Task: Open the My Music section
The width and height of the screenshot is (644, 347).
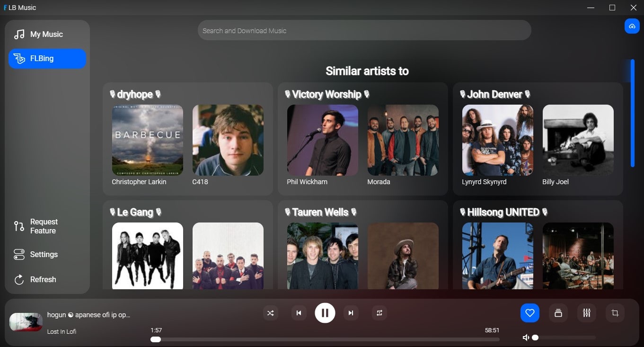Action: click(x=47, y=34)
